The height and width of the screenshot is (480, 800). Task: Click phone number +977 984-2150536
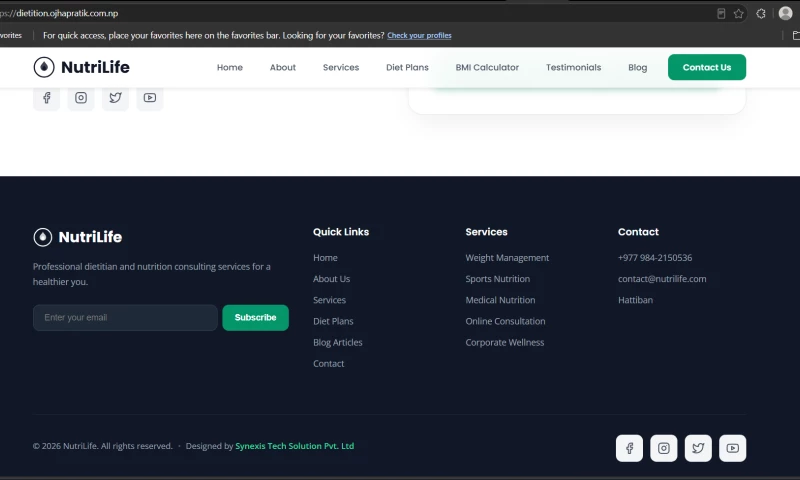[x=655, y=258]
